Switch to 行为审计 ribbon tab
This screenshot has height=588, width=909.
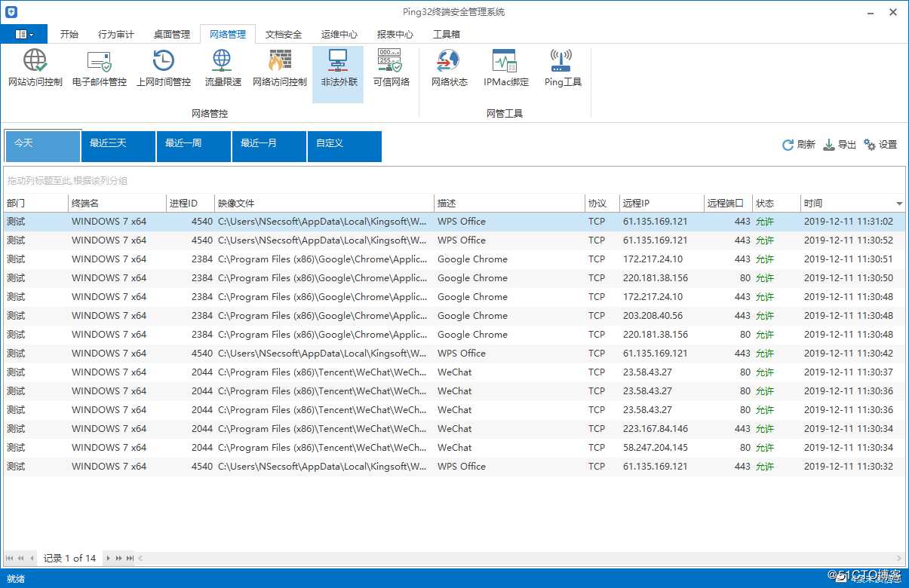pos(116,34)
